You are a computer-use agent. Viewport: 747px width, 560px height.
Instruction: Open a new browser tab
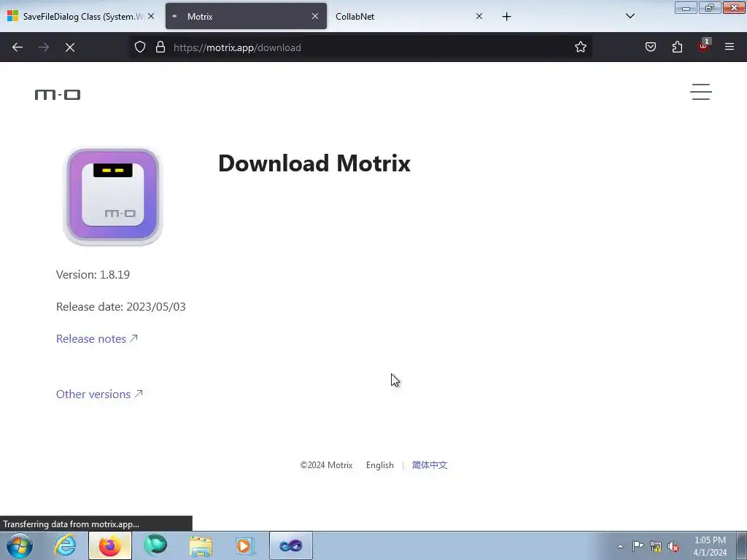pos(506,17)
